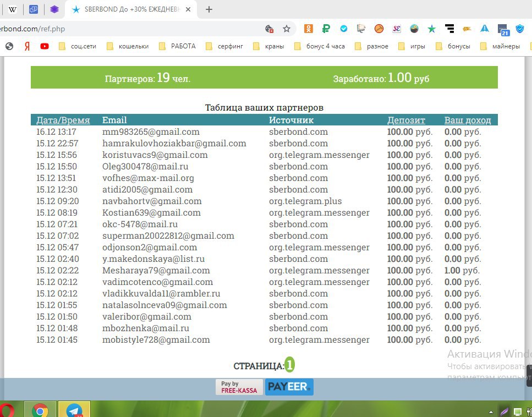Sort table by Депозит column
Image resolution: width=532 pixels, height=417 pixels.
click(x=406, y=120)
